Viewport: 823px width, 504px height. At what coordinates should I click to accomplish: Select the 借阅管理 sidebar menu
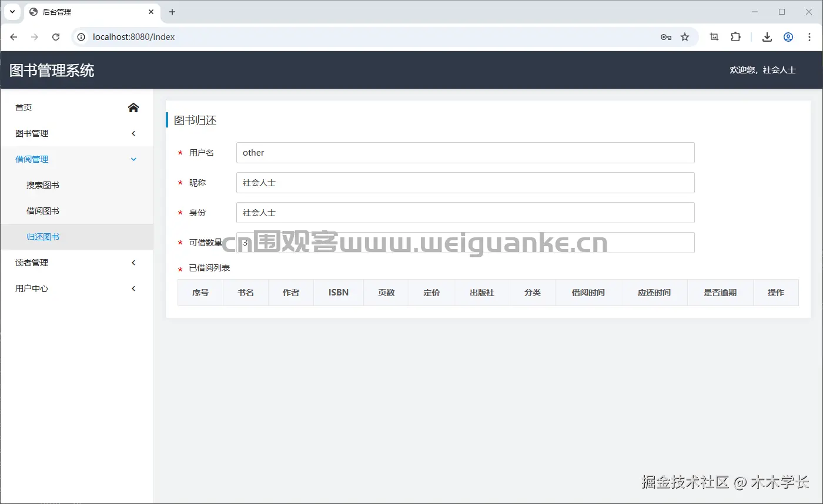coord(77,159)
